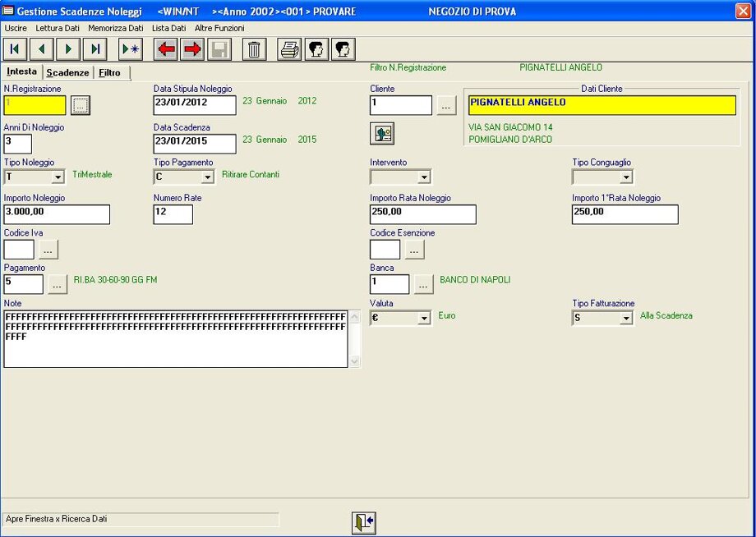
Task: Open the Tipo Pagamento dropdown
Action: tap(207, 177)
